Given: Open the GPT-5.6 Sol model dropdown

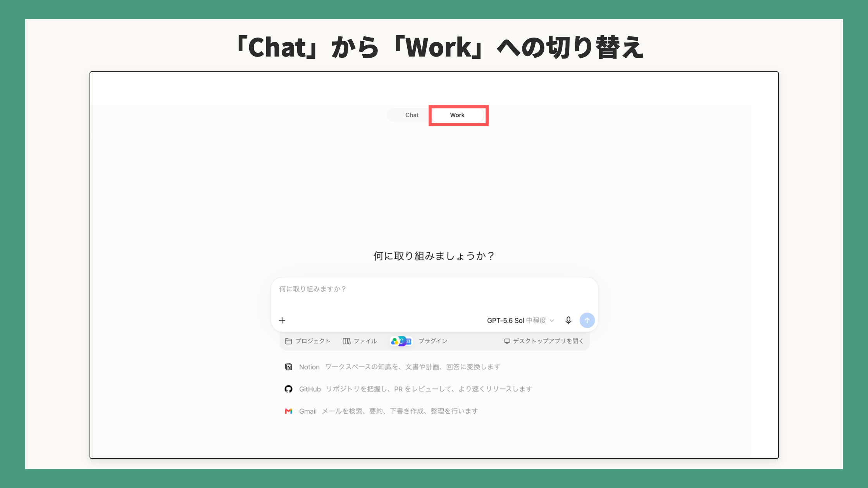Looking at the screenshot, I should [x=520, y=320].
